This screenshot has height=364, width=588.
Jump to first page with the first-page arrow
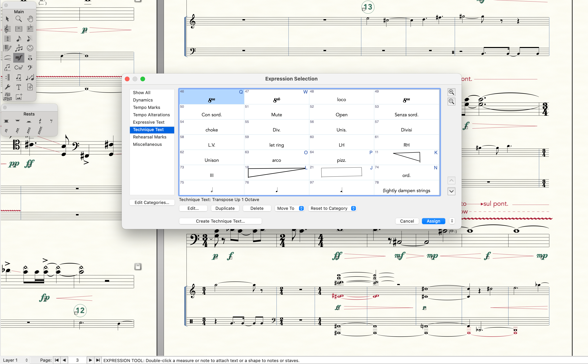pos(57,360)
